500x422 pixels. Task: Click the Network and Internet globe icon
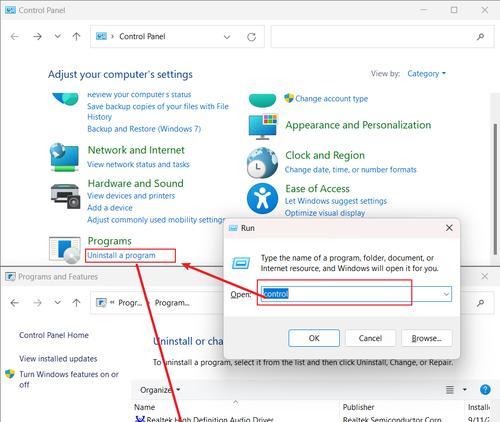click(x=64, y=157)
